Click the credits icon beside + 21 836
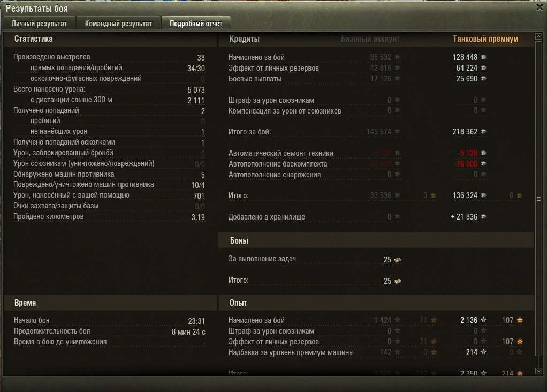547x392 pixels. click(483, 217)
